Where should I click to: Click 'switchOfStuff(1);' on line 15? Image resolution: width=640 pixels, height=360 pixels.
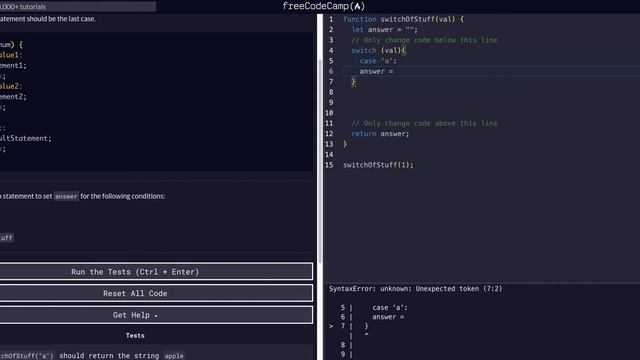click(x=378, y=165)
